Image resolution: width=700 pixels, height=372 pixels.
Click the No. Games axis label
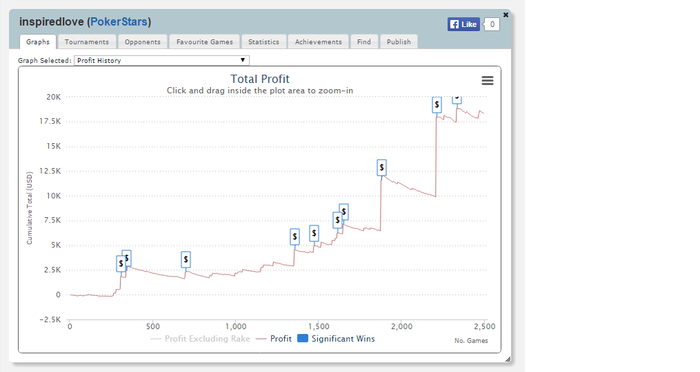[471, 340]
